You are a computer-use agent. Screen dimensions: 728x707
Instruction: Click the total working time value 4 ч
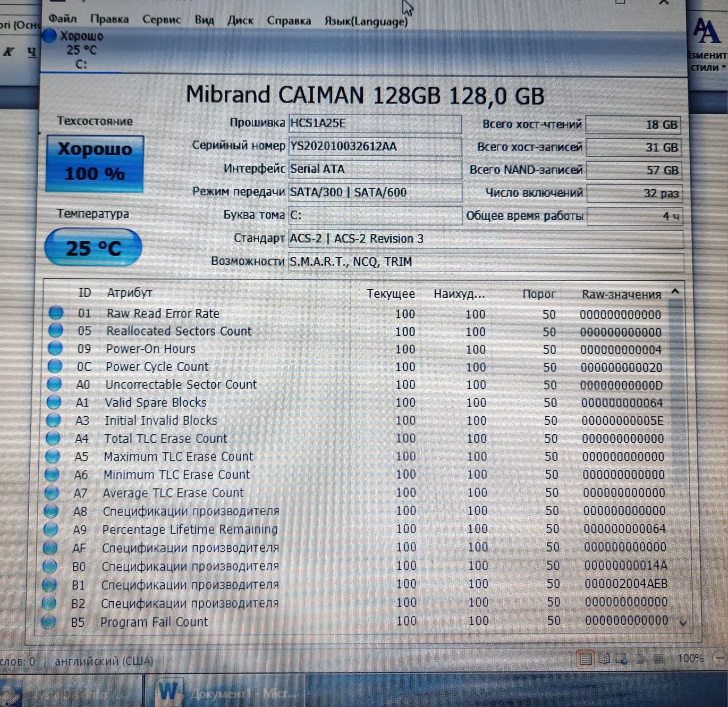coord(635,216)
